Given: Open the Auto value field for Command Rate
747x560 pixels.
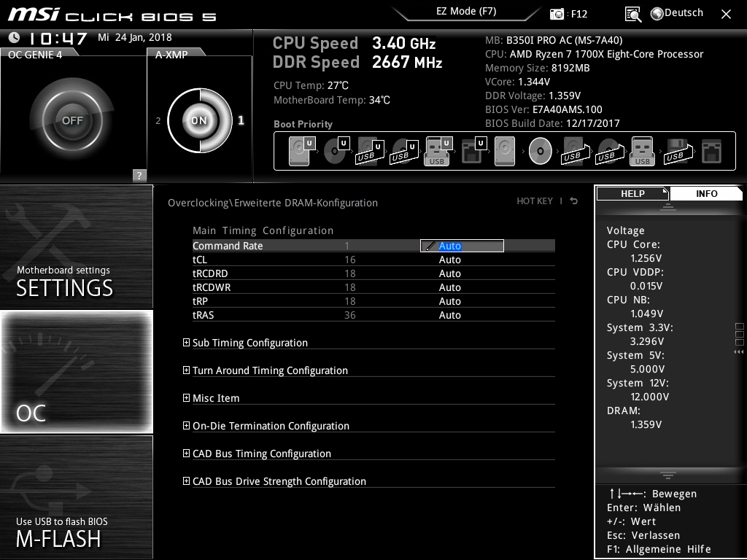Looking at the screenshot, I should [462, 246].
